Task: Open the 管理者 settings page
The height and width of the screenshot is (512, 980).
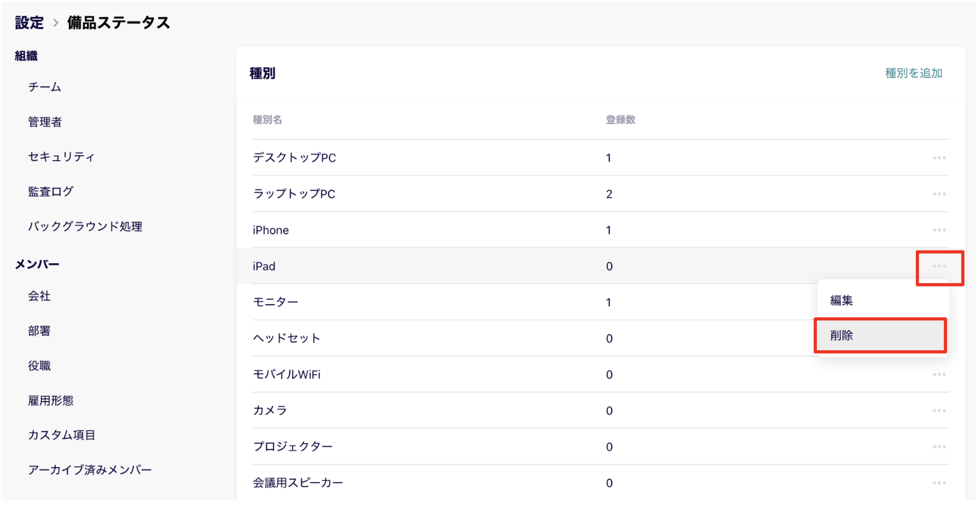Action: pyautogui.click(x=44, y=122)
